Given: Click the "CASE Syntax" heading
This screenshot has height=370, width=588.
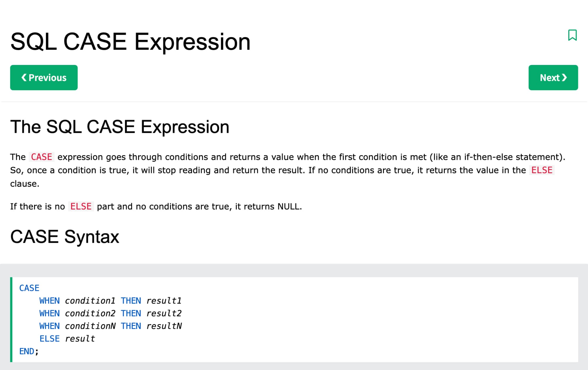Looking at the screenshot, I should tap(65, 237).
